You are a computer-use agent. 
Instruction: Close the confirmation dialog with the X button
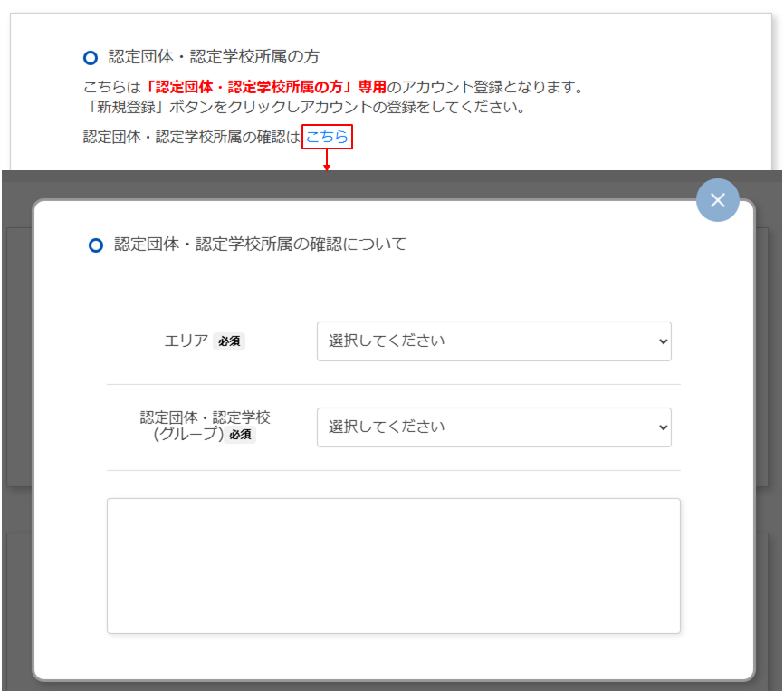pyautogui.click(x=717, y=200)
